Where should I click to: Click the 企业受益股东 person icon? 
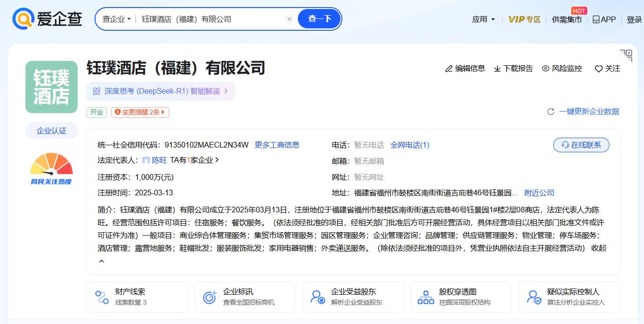click(318, 297)
